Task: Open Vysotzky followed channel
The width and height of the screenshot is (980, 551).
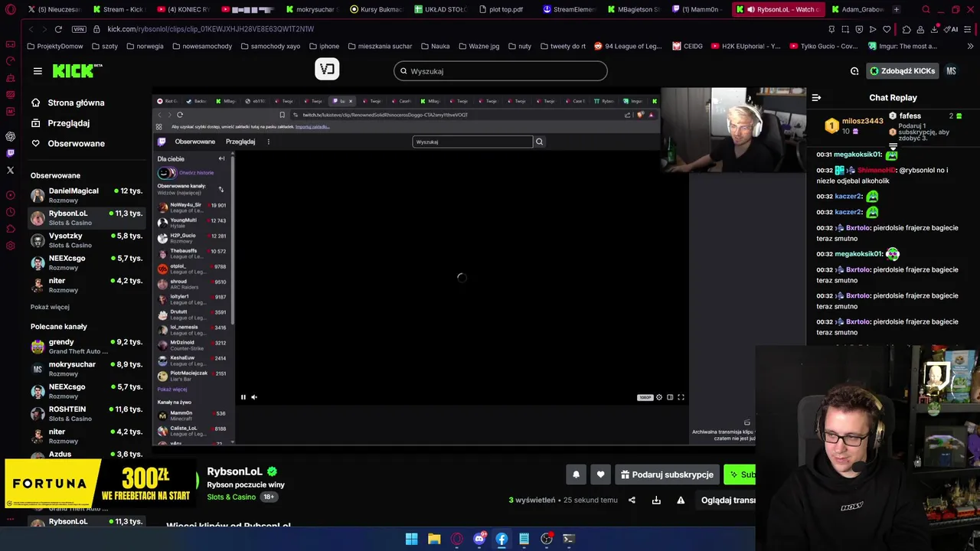Action: pos(87,240)
